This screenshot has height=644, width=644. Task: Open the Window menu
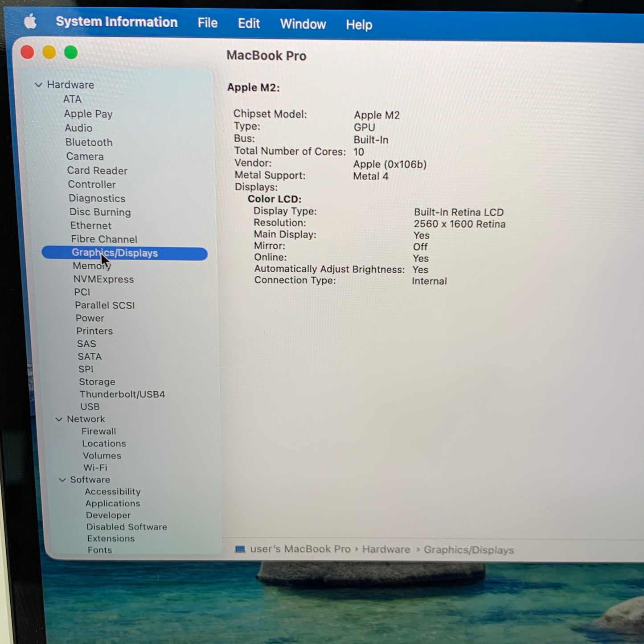pyautogui.click(x=303, y=24)
